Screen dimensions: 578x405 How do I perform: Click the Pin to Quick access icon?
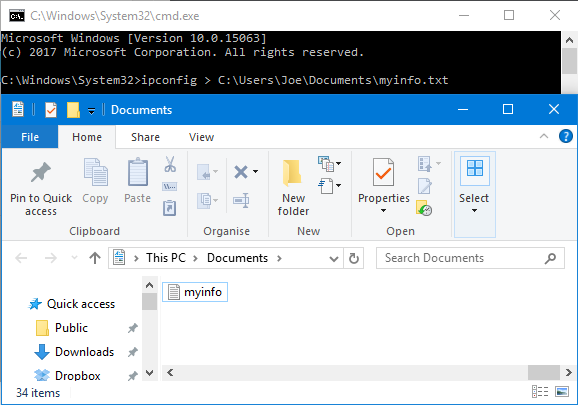tap(41, 172)
